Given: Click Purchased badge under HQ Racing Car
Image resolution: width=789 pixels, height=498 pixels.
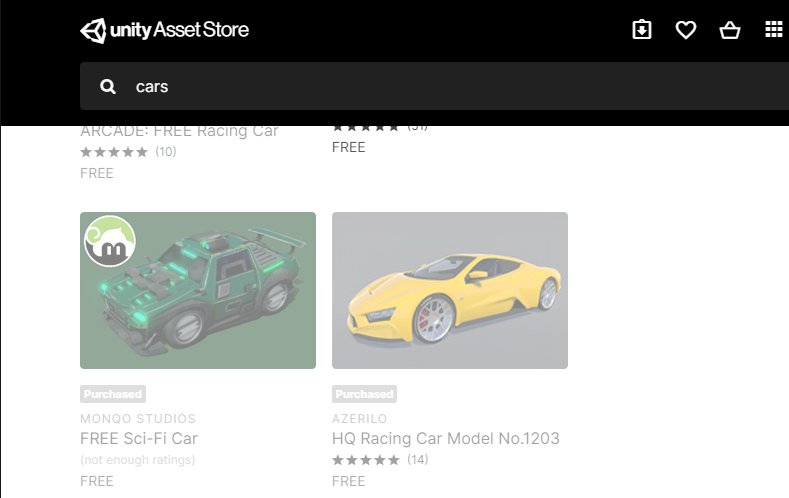Looking at the screenshot, I should coord(364,394).
